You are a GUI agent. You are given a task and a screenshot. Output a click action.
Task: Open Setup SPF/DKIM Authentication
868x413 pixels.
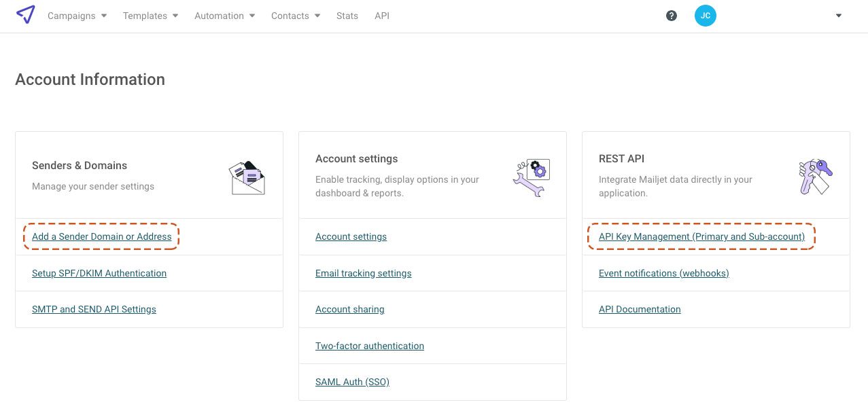pos(99,273)
